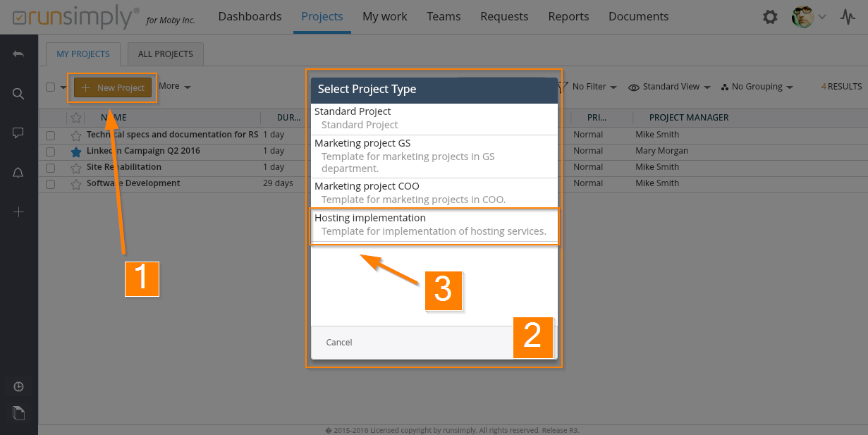
Task: Open the clock history icon
Action: click(x=19, y=386)
